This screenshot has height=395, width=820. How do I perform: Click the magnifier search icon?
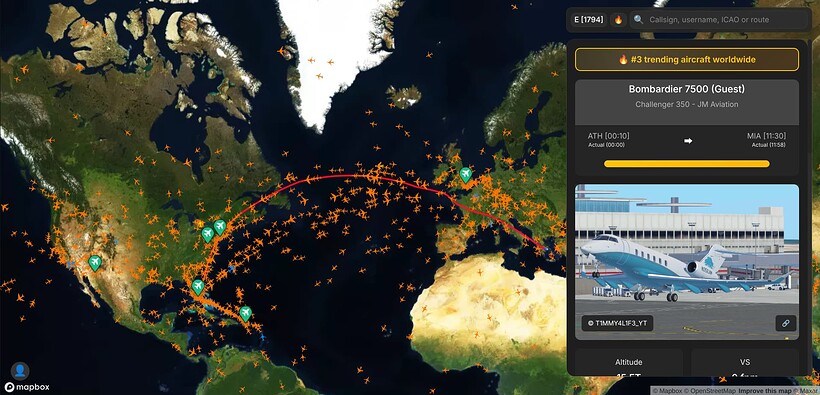pos(639,20)
